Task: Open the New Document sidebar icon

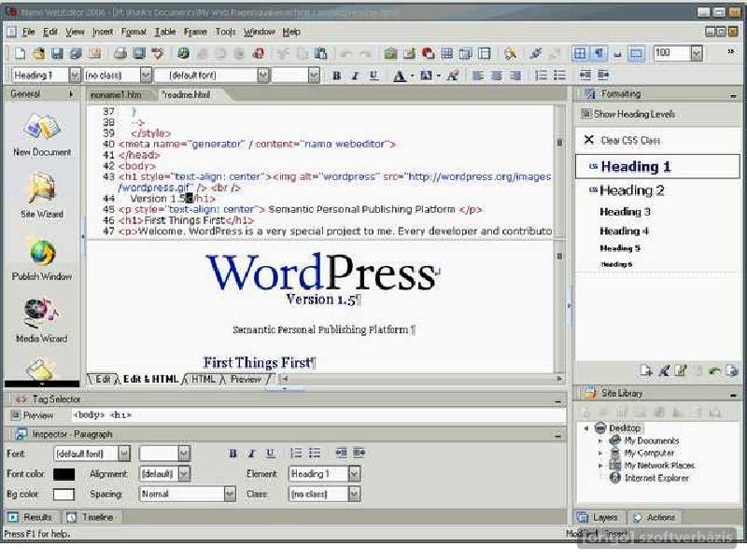Action: pos(42,134)
